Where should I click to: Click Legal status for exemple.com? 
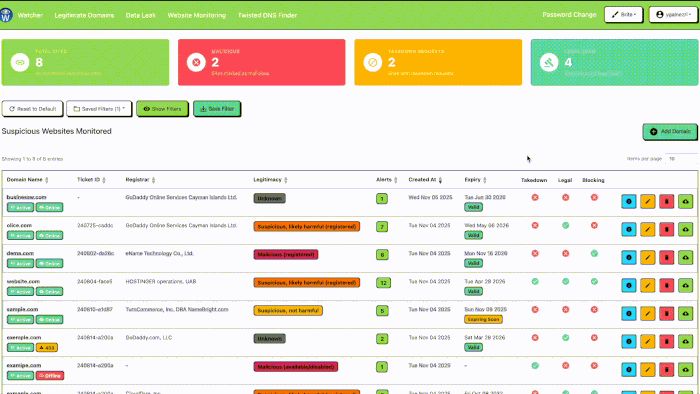tap(565, 338)
